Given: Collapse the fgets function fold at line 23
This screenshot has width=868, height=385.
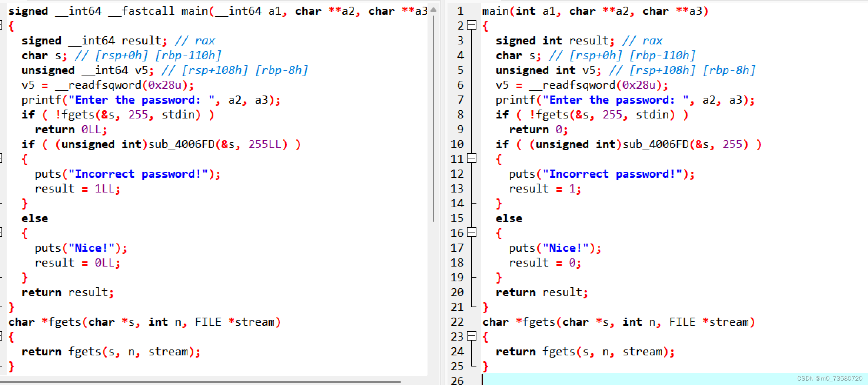Looking at the screenshot, I should click(x=471, y=337).
